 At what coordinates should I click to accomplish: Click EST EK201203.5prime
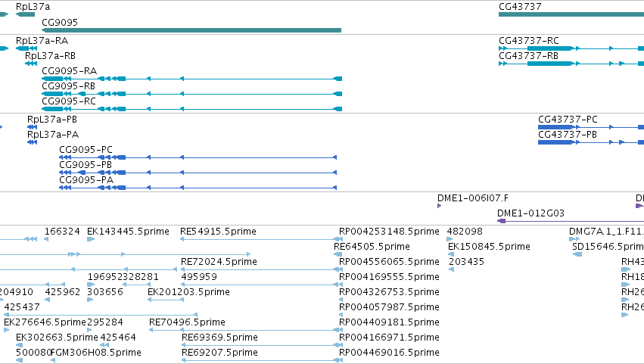click(166, 300)
